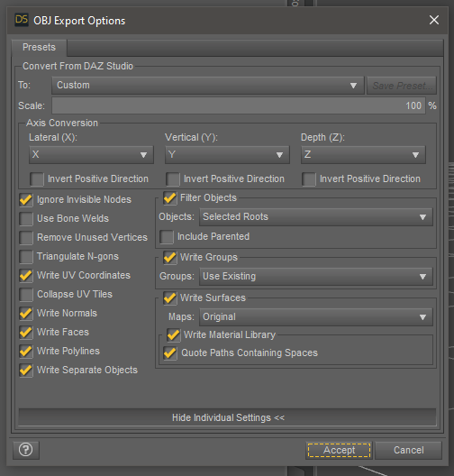Image resolution: width=454 pixels, height=476 pixels.
Task: Click the Cancel button
Action: pos(408,450)
